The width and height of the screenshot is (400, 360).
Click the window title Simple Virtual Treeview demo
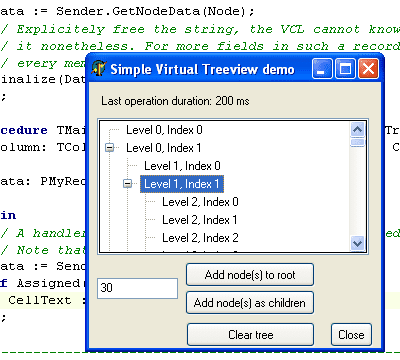tap(202, 69)
